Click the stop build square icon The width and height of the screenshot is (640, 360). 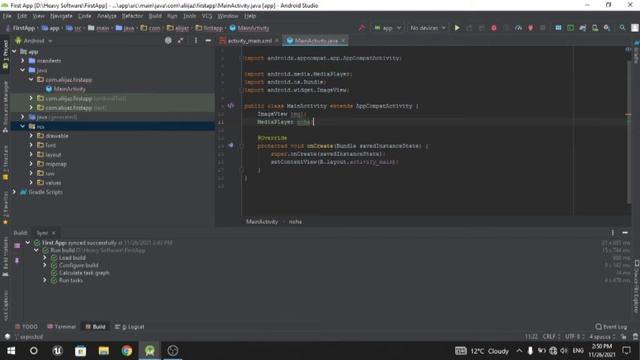[17, 245]
